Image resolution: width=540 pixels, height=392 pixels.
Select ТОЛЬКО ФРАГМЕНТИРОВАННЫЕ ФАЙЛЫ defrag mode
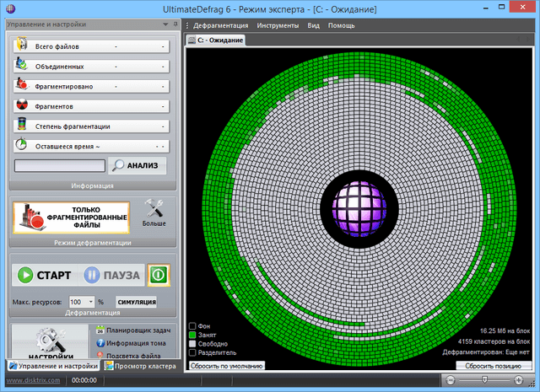click(x=71, y=217)
